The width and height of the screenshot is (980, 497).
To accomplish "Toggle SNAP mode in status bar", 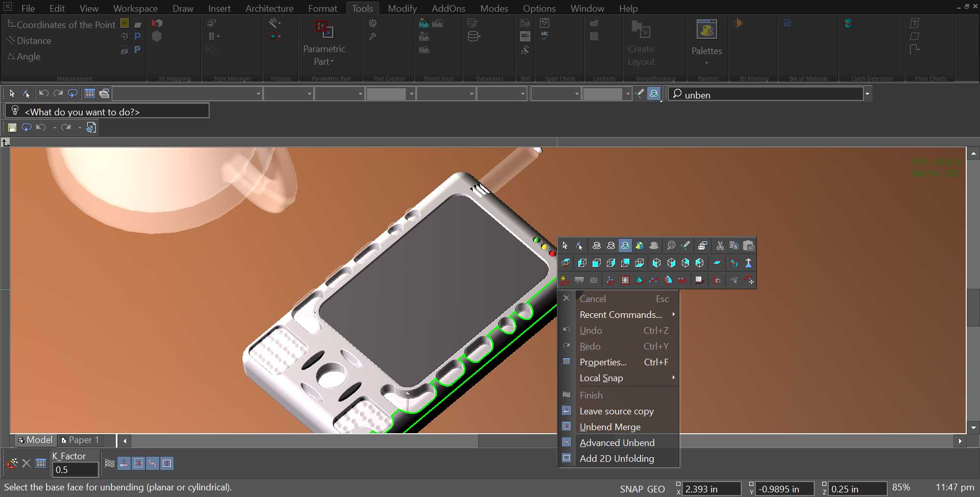I will tap(631, 489).
